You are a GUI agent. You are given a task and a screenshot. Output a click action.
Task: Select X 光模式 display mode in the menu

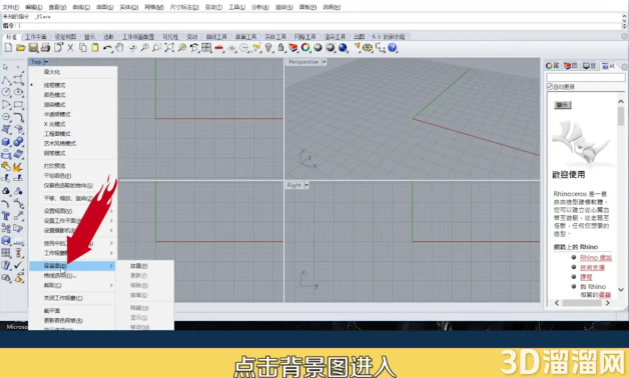coord(55,124)
